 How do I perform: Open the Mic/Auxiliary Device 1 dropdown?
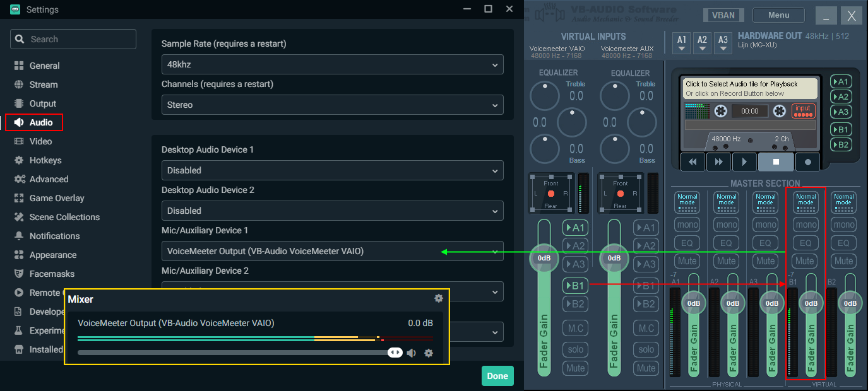coord(333,251)
